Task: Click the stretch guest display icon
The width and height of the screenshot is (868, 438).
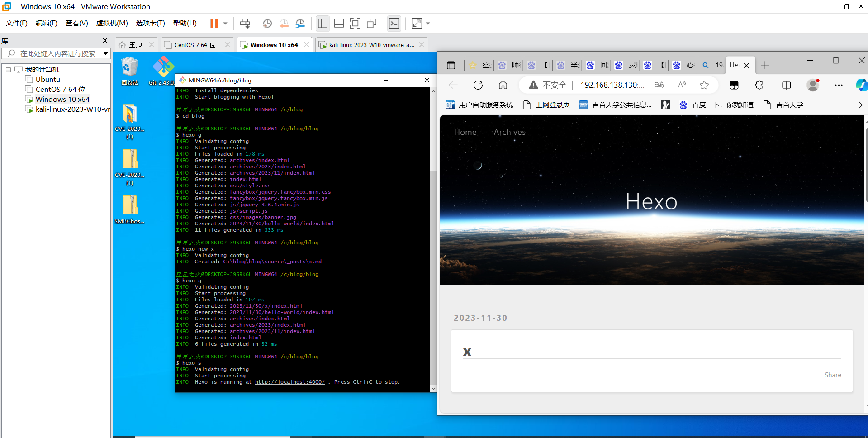Action: (x=417, y=23)
